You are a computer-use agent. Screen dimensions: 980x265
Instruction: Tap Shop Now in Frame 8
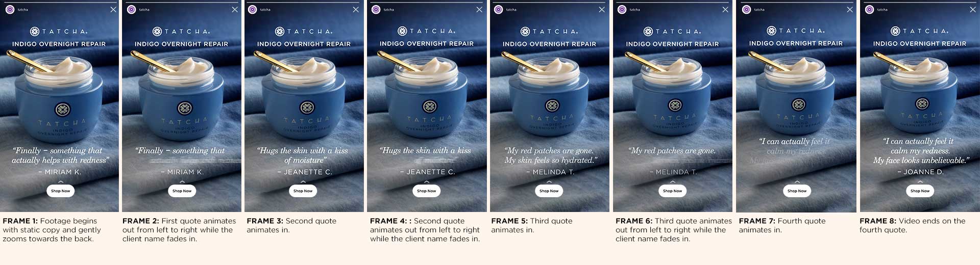(x=920, y=191)
